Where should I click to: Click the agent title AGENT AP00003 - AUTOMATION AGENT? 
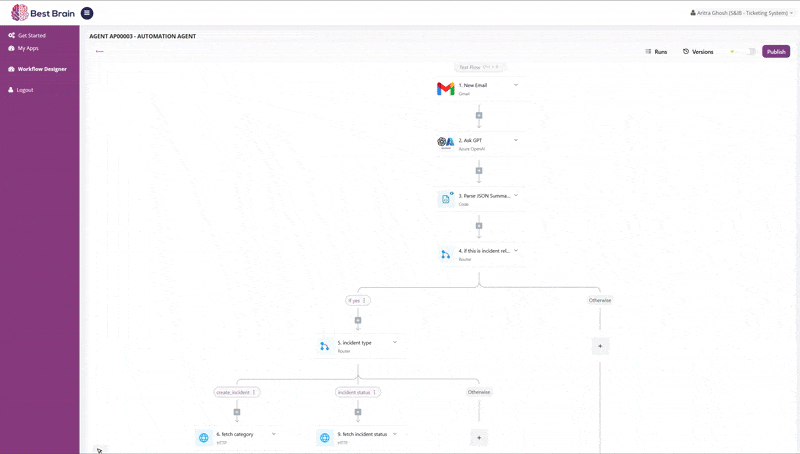[143, 36]
